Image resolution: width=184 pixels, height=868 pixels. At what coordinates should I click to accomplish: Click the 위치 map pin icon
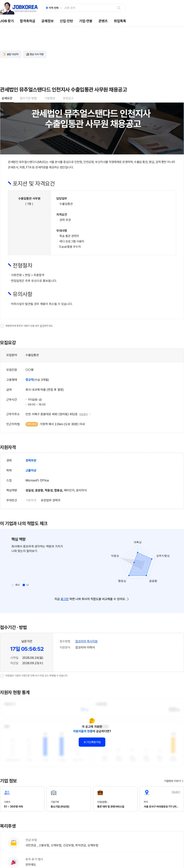pos(146,792)
